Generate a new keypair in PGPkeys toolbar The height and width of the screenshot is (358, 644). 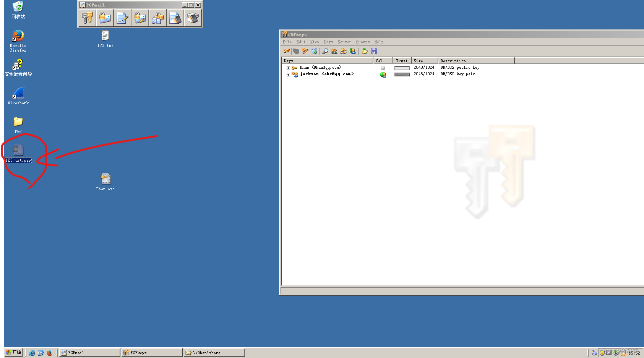(x=287, y=51)
